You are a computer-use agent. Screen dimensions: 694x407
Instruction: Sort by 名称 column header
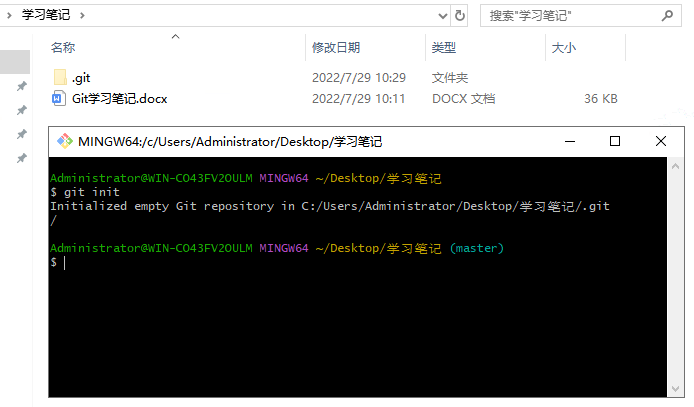63,47
